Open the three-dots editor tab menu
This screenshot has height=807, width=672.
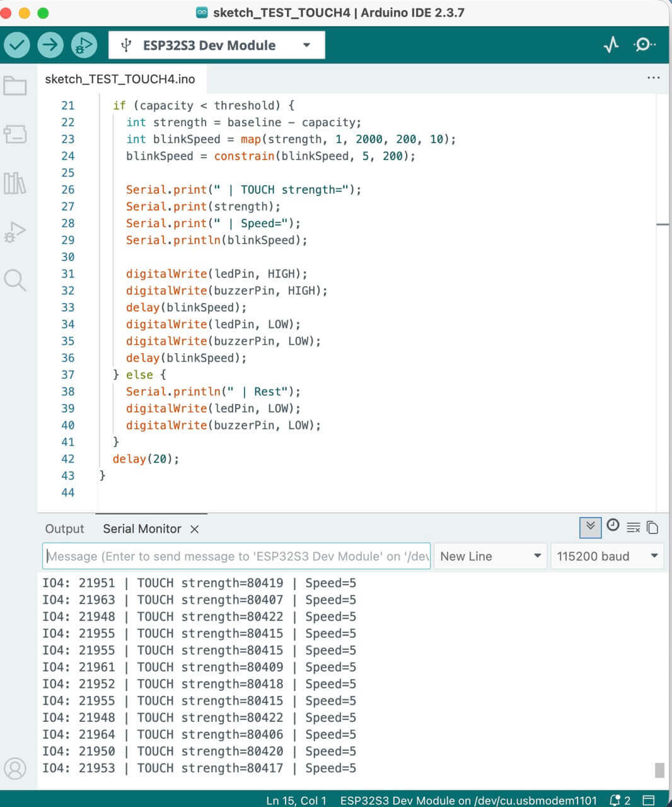point(654,78)
